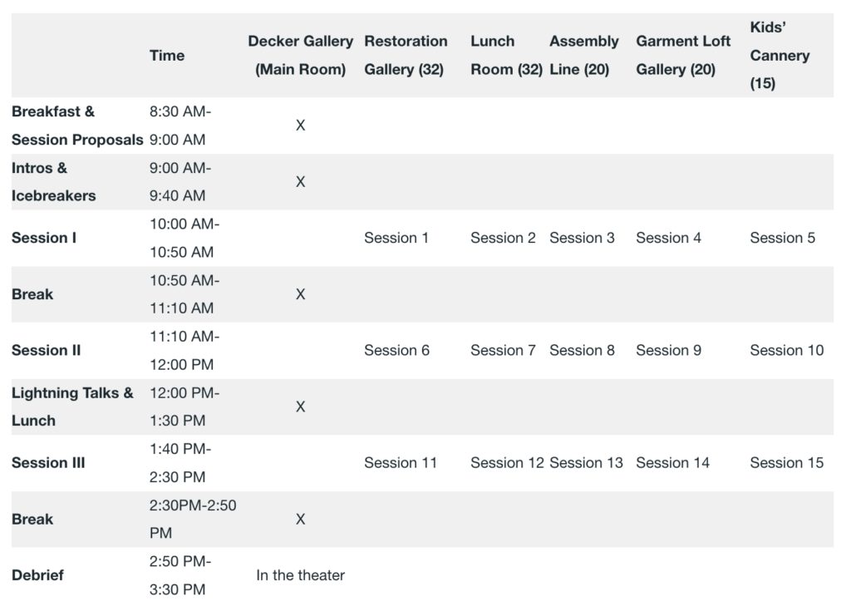Screen dimensions: 851x616
Task: Click the Restoration Gallery (32) column header
Action: [x=406, y=56]
